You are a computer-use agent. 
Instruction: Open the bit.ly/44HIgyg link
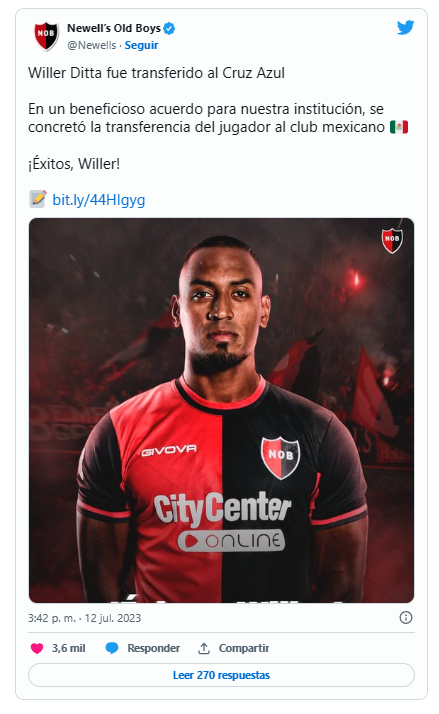pyautogui.click(x=99, y=200)
